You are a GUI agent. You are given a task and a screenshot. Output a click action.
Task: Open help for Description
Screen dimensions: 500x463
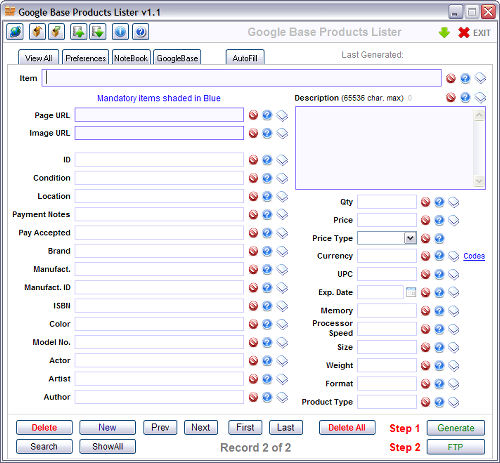coord(465,97)
